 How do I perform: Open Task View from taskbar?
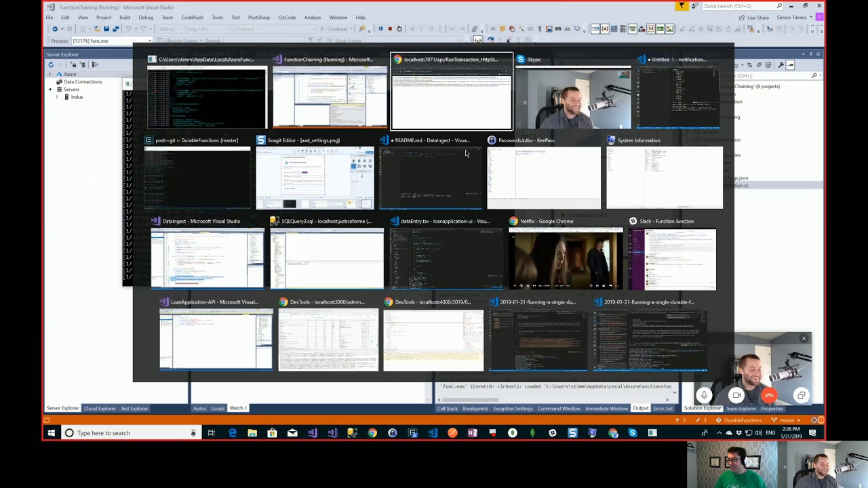(x=212, y=432)
